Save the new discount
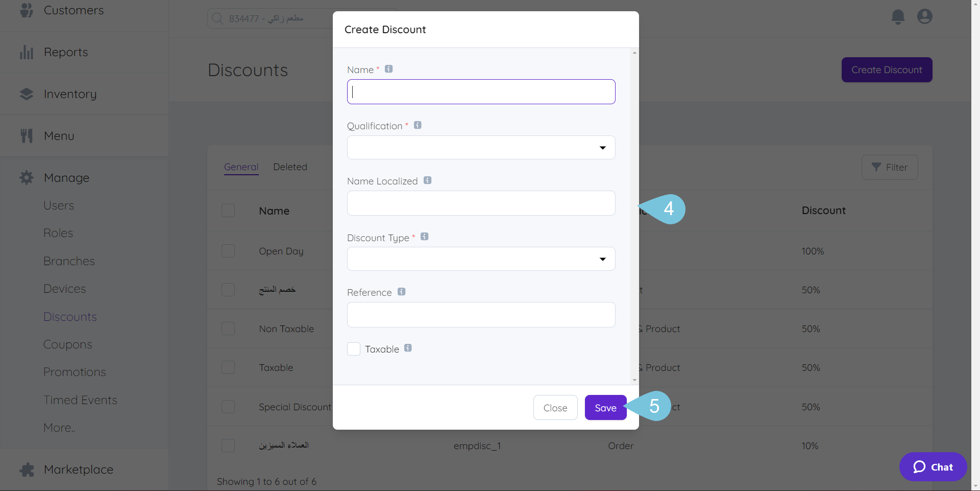 click(x=606, y=408)
